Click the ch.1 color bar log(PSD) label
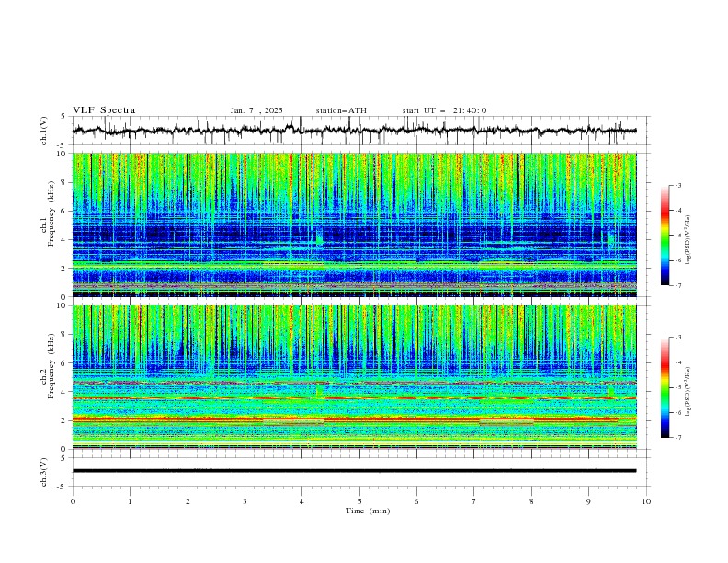 688,240
